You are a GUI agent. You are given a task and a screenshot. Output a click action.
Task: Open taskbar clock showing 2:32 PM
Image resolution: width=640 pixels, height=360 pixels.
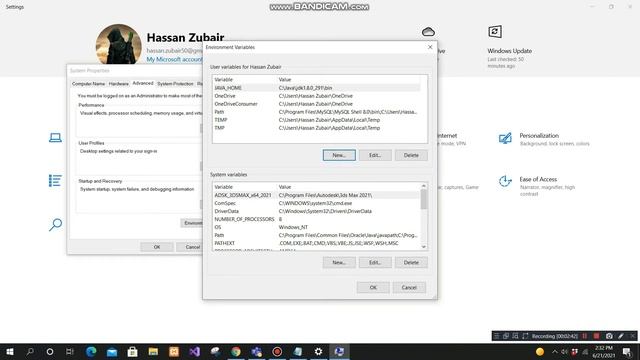(604, 351)
